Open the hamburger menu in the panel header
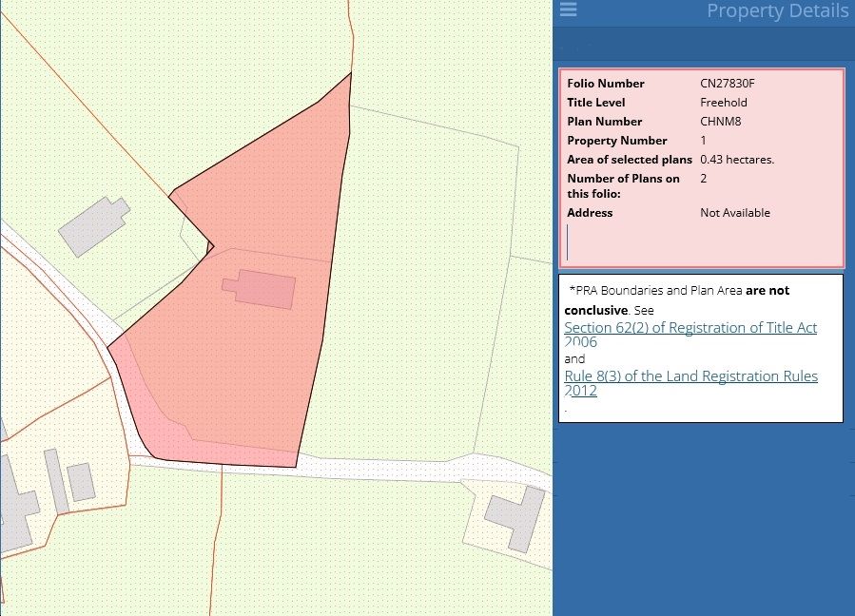855x616 pixels. tap(568, 10)
